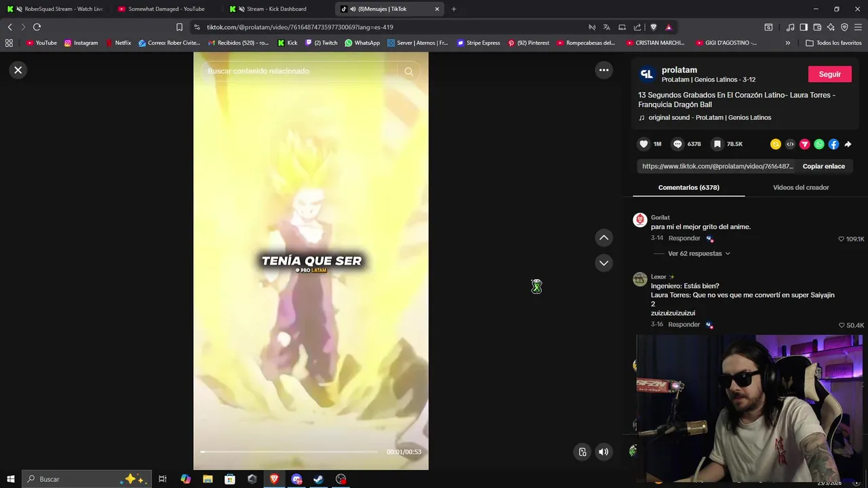Close the TikTok video viewer with X
This screenshot has width=868, height=488.
(18, 70)
